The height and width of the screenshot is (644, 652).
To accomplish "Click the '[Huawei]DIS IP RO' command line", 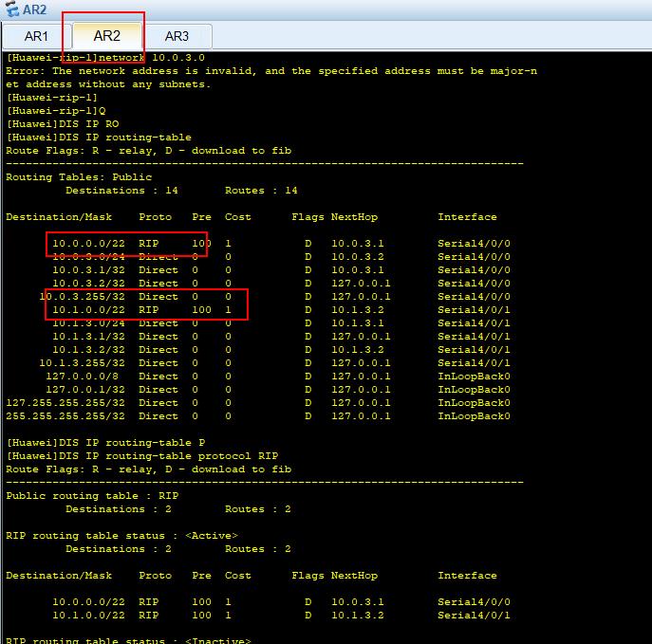I will point(63,124).
